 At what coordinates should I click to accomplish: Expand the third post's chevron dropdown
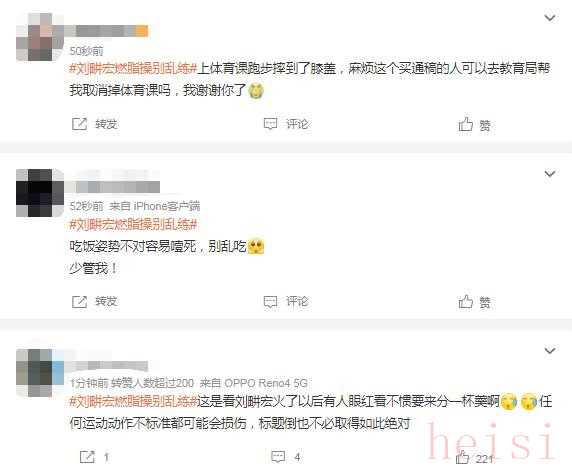(x=550, y=351)
